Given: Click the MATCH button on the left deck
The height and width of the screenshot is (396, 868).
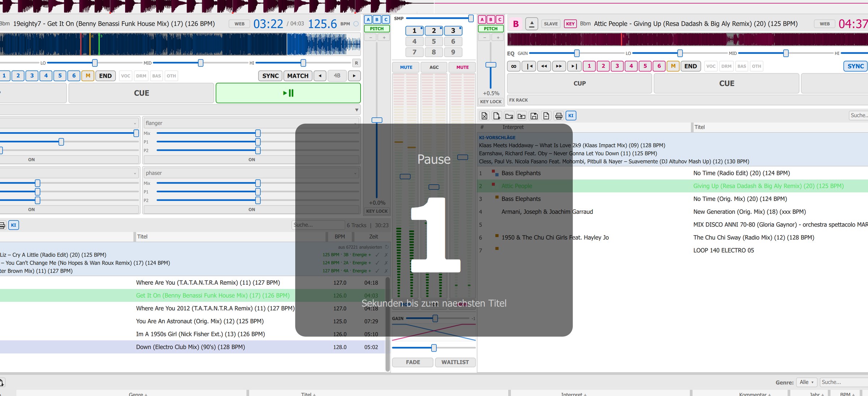Looking at the screenshot, I should [x=298, y=76].
